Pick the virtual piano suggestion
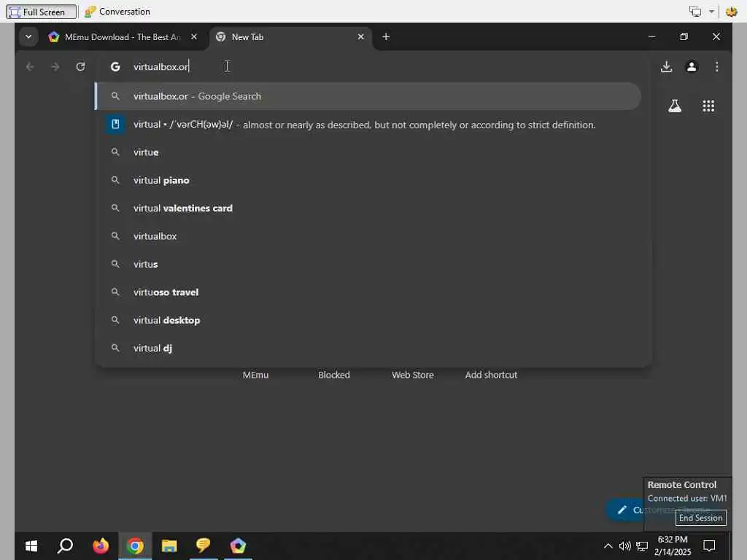 pos(368,181)
